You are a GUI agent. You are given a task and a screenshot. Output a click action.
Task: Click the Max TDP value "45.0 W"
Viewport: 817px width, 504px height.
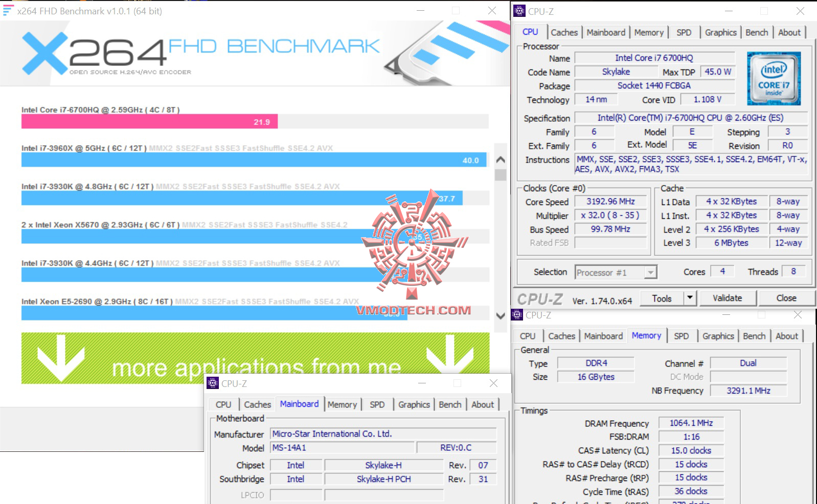click(x=717, y=72)
